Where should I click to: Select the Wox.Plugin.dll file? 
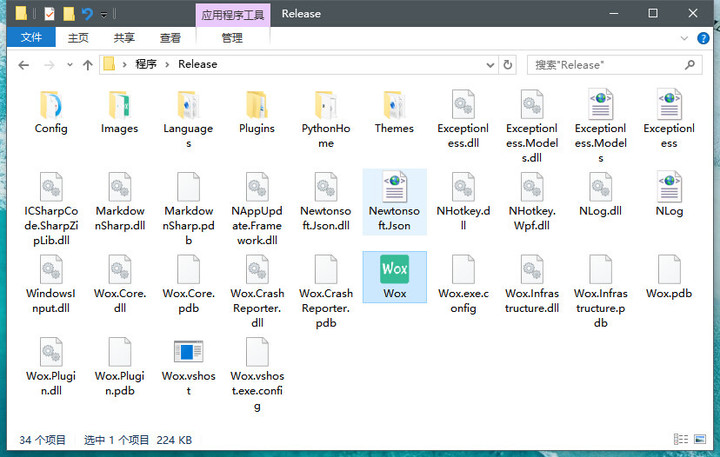[x=51, y=367]
